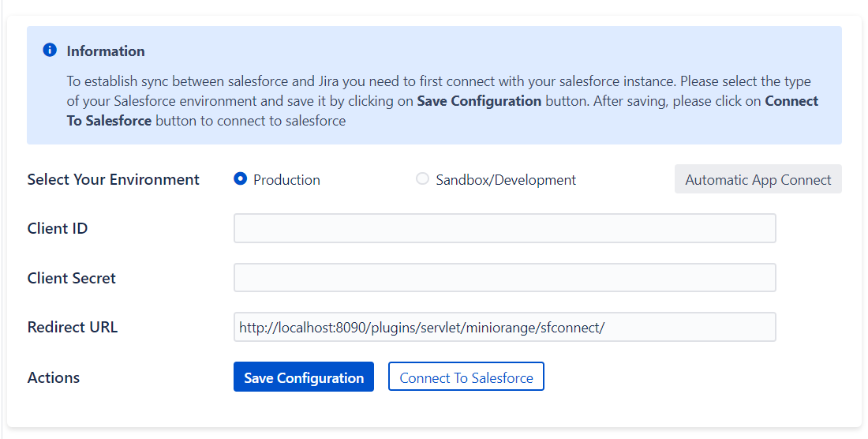Click the Actions label

coord(54,377)
